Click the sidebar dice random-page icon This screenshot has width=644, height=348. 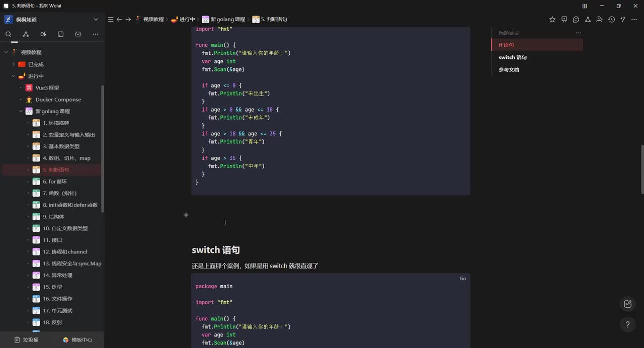pyautogui.click(x=60, y=34)
